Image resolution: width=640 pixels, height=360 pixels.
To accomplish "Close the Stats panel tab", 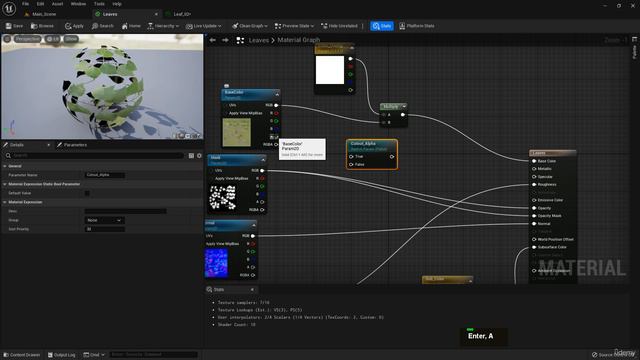I will 252,289.
